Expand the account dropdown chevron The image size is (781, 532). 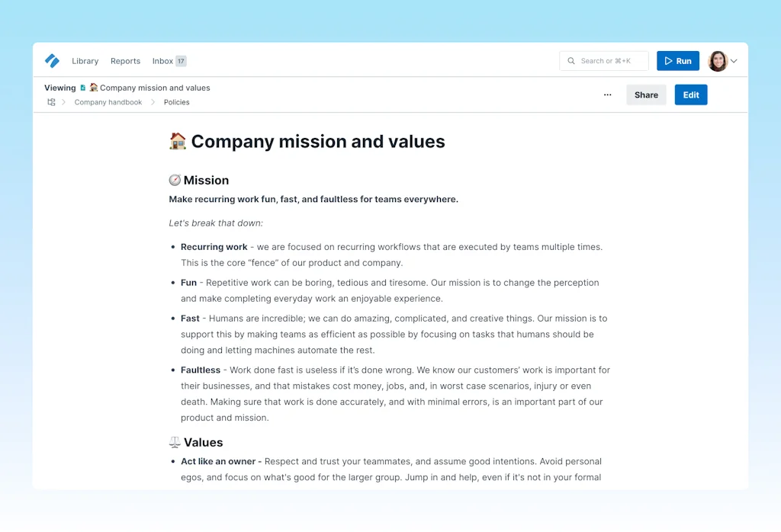(x=734, y=62)
